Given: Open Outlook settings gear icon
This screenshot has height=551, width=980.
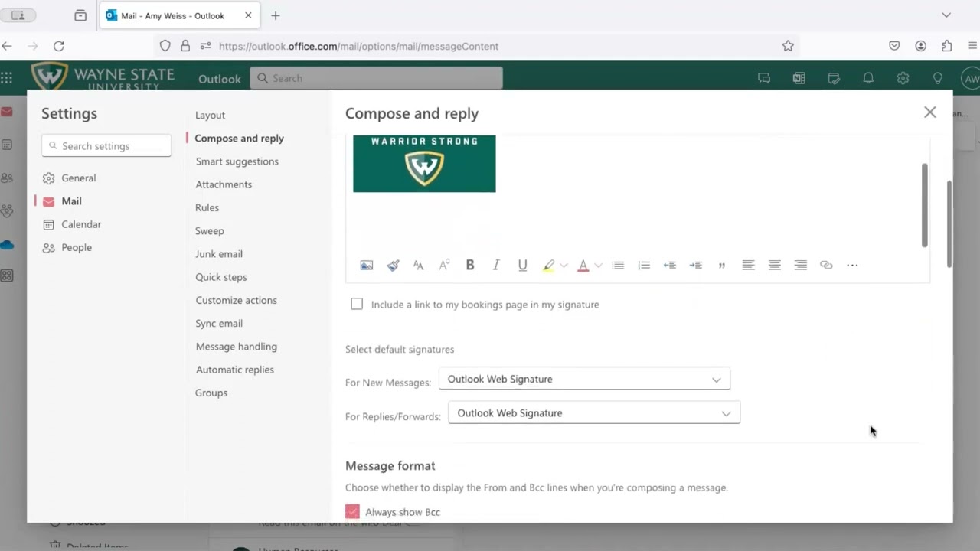Looking at the screenshot, I should 903,78.
